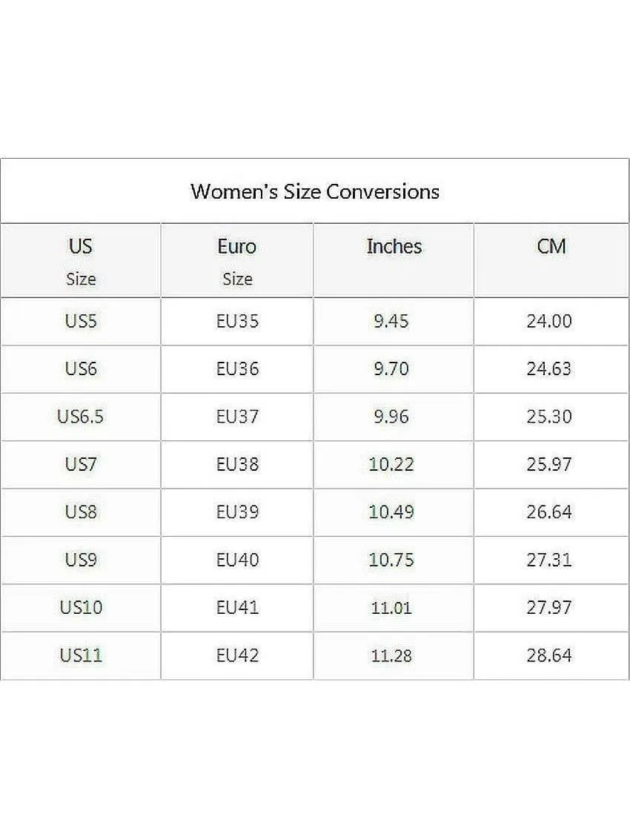Select the Euro Size column header

click(237, 261)
